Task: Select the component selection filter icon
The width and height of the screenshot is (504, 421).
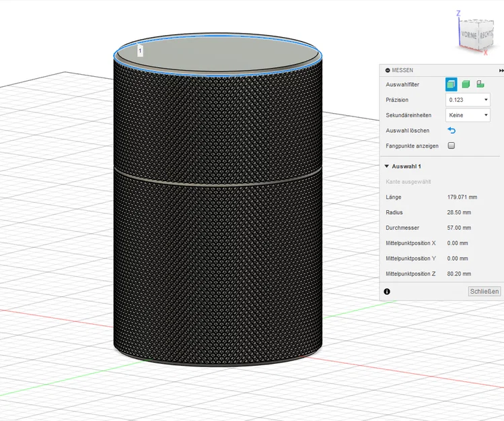Action: click(x=480, y=84)
